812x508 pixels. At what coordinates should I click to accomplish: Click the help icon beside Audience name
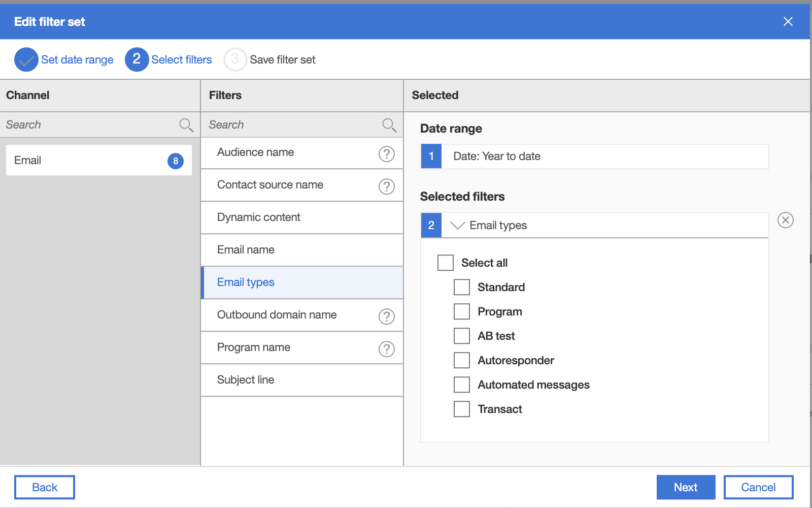[x=386, y=154]
